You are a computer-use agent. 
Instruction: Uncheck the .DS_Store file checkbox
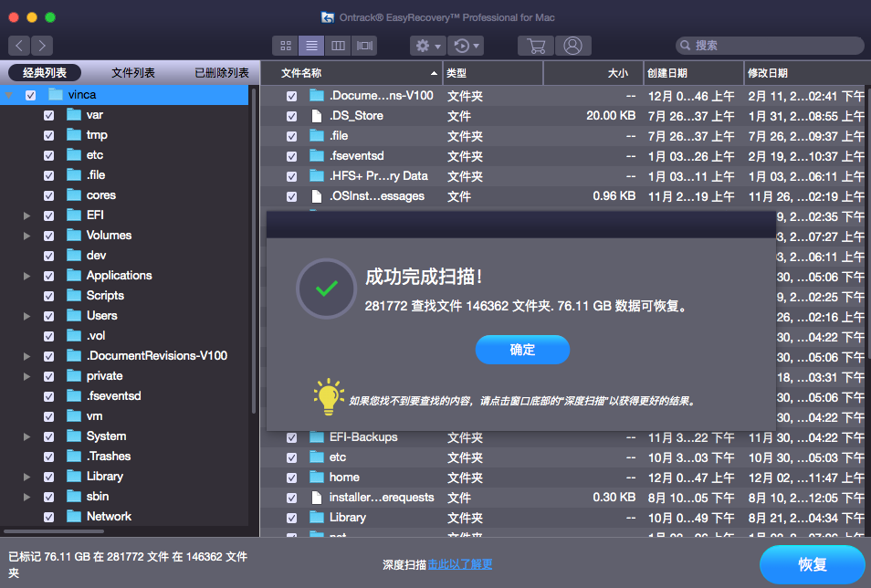(292, 115)
